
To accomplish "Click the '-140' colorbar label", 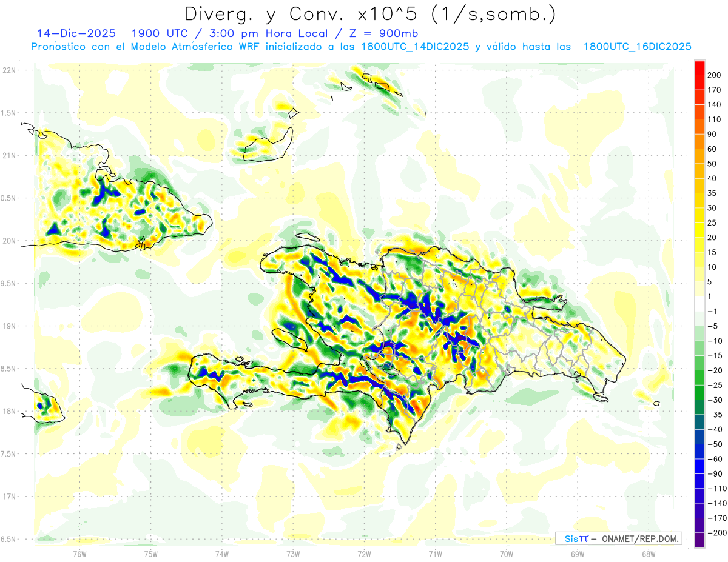I will click(x=717, y=503).
